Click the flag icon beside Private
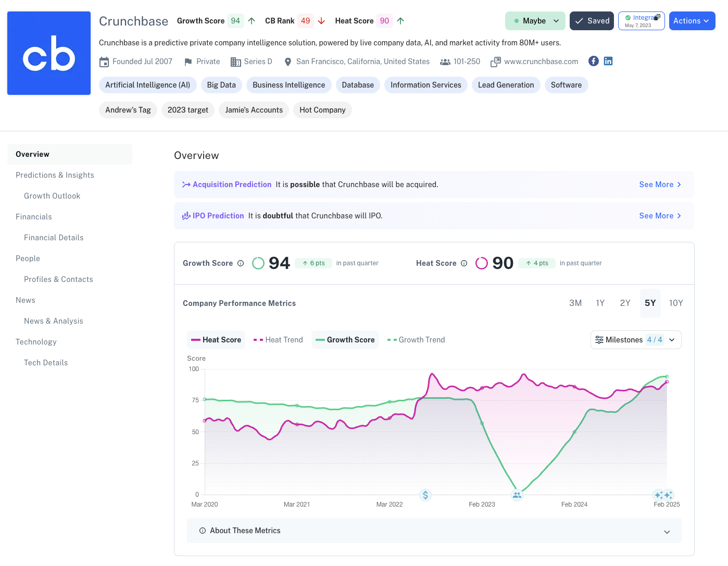The height and width of the screenshot is (566, 728). point(188,61)
